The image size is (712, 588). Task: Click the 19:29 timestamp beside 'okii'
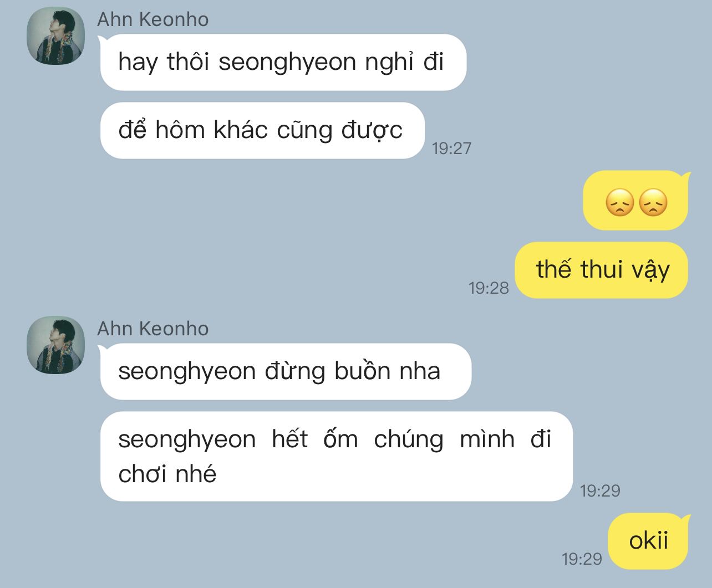tap(582, 559)
